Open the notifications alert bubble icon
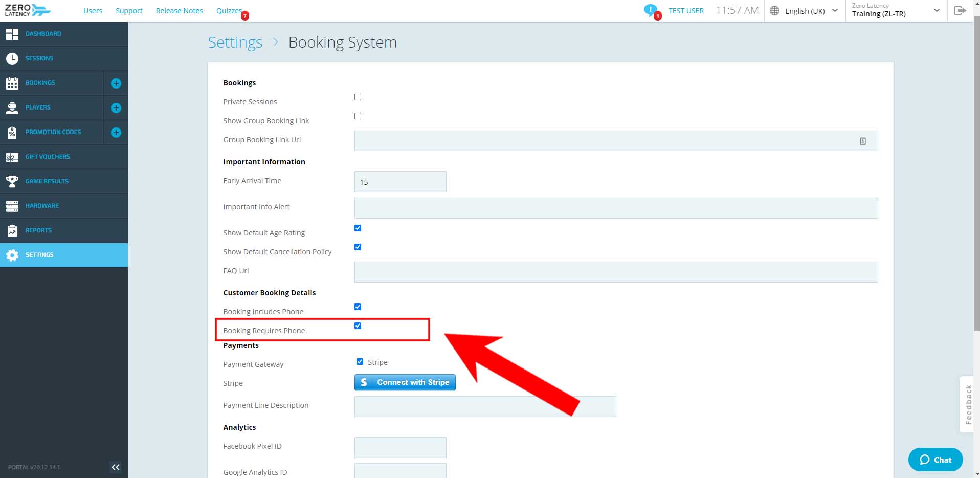The image size is (980, 478). 651,10
